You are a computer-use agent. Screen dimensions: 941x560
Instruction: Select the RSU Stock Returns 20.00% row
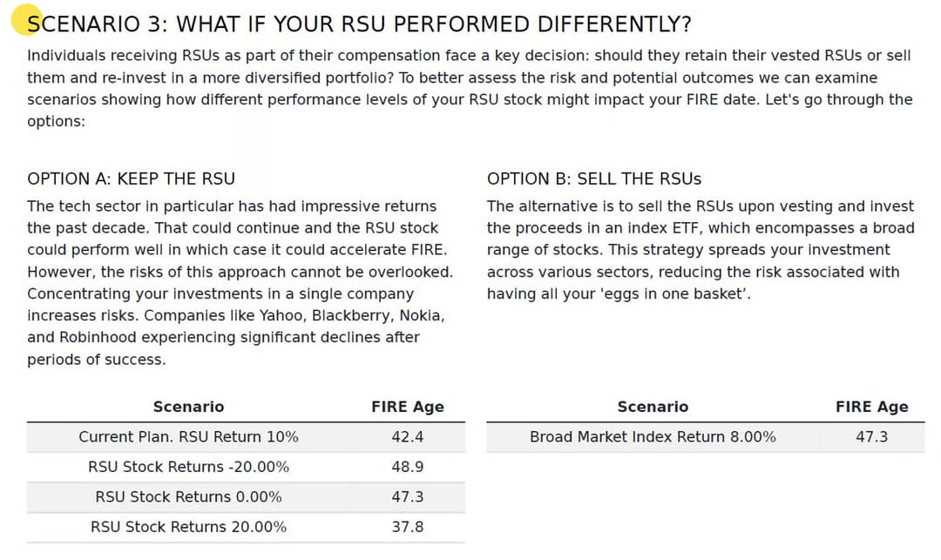(188, 526)
